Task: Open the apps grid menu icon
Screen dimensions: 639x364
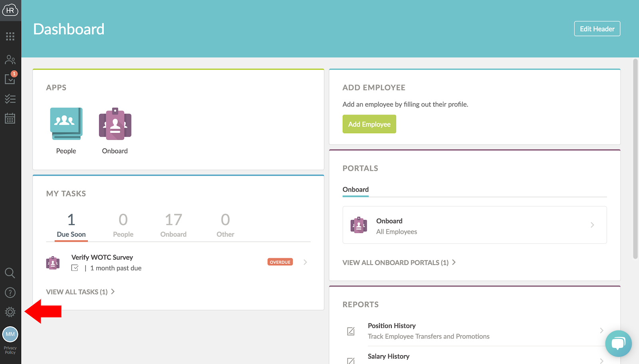Action: pos(10,37)
